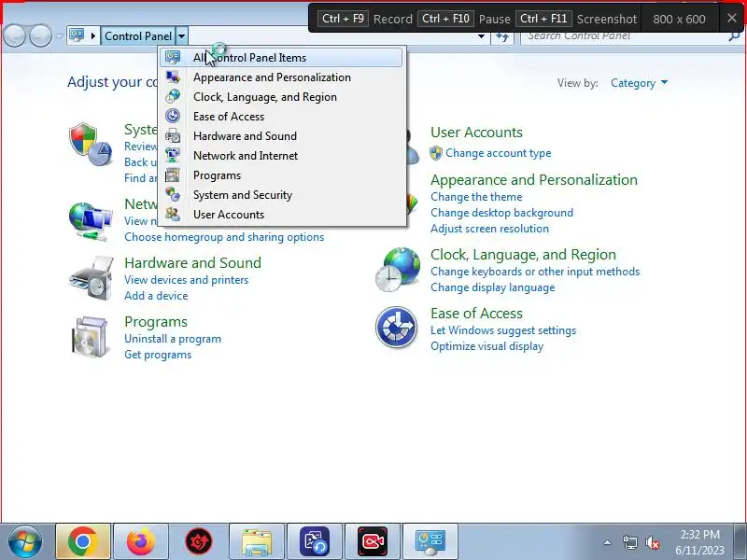The image size is (747, 560).
Task: Click the Back navigation button
Action: 14,35
